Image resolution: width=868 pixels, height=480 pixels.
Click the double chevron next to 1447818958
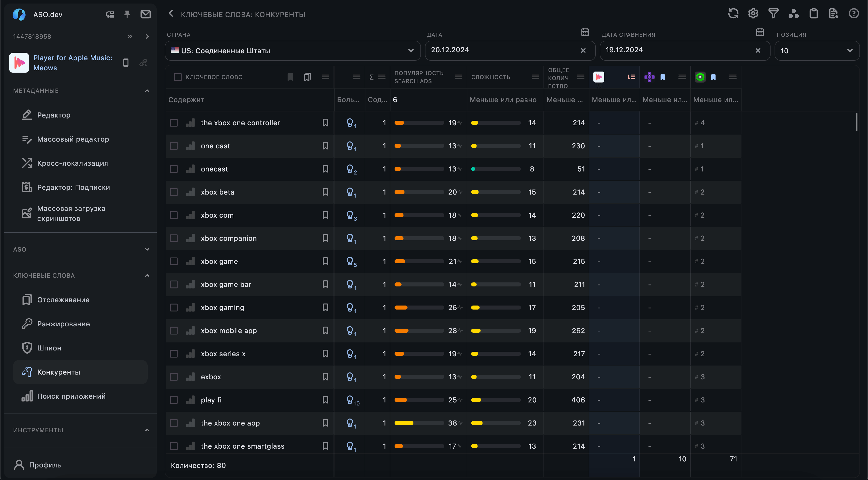[x=130, y=36]
